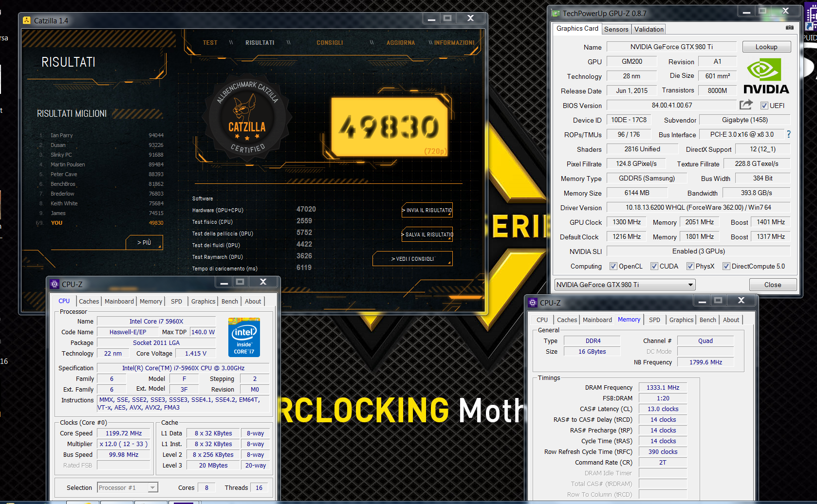The width and height of the screenshot is (817, 504).
Task: Click the NVIDIA SLI Enabled (3 GPUs) field
Action: 698,251
